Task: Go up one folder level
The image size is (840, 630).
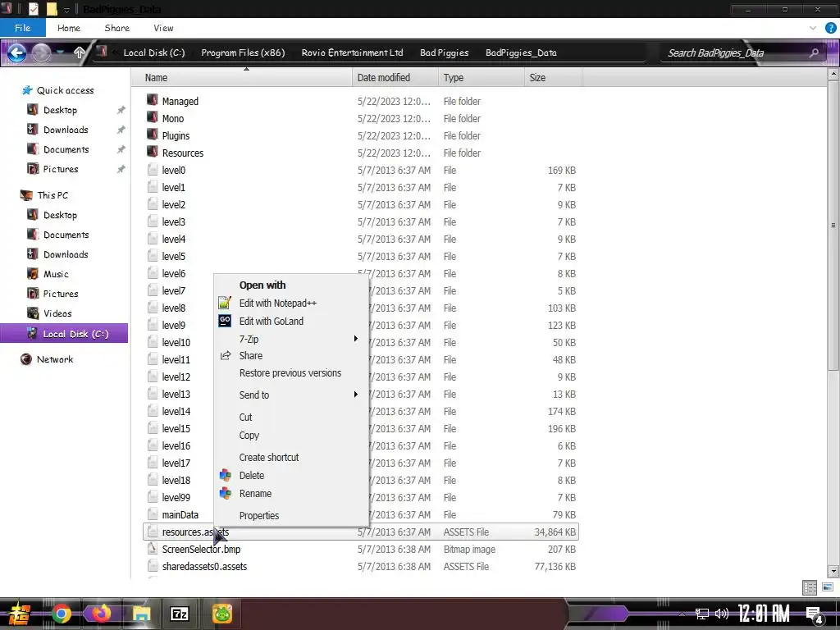Action: point(80,52)
